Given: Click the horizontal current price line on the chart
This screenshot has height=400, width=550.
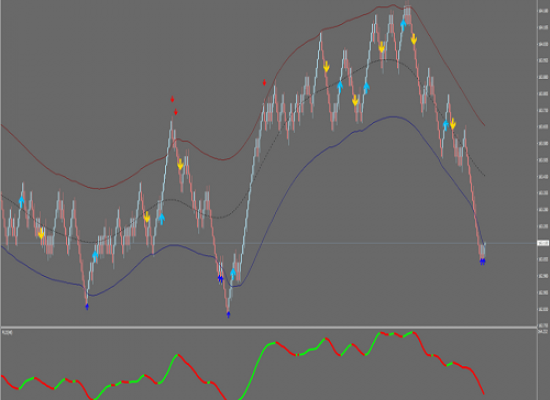Looking at the screenshot, I should click(269, 243).
